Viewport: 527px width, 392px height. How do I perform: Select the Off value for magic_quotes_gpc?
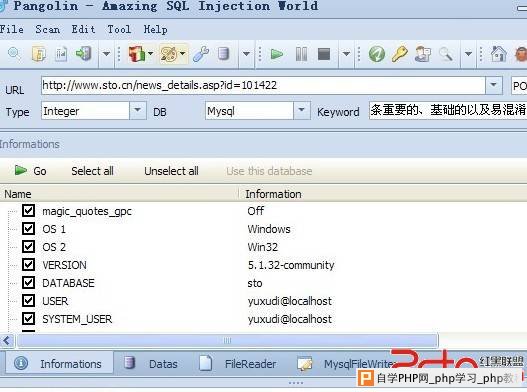tap(256, 211)
